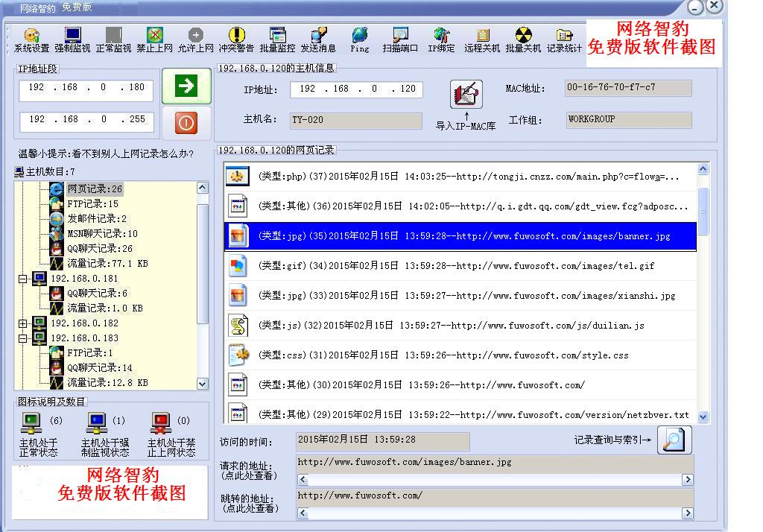Click the host tree scrollbar down arrow

tap(203, 383)
